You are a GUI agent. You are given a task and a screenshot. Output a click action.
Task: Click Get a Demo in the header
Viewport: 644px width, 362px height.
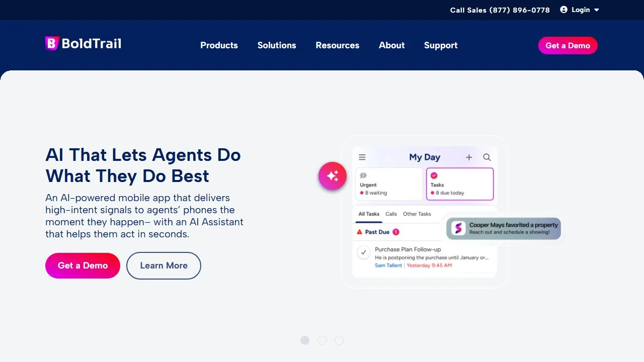[x=568, y=45]
